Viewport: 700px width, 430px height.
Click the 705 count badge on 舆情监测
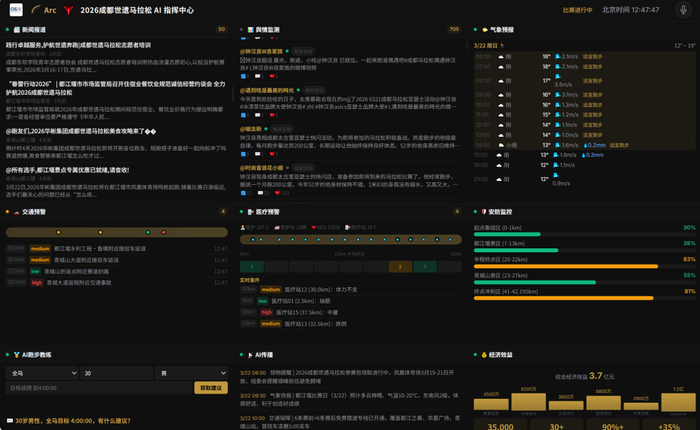(454, 29)
